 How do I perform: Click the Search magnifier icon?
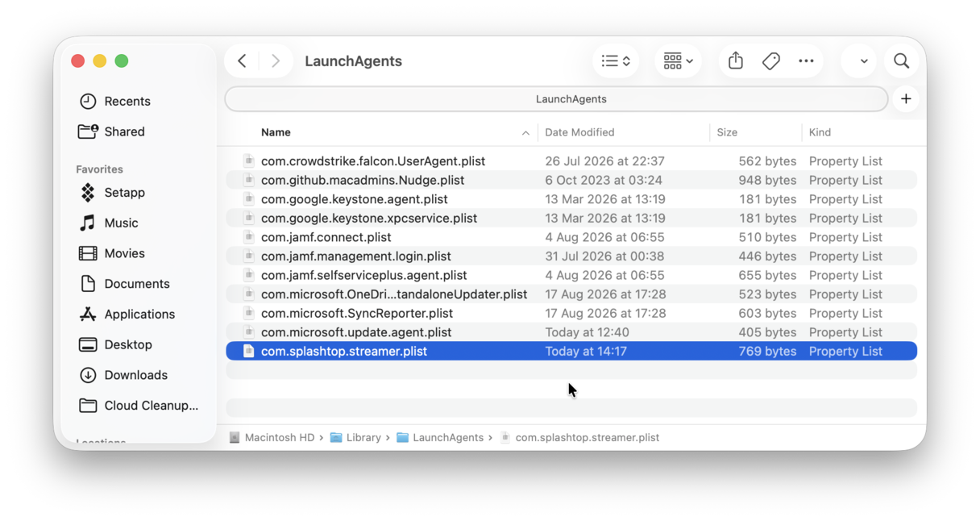pos(901,61)
